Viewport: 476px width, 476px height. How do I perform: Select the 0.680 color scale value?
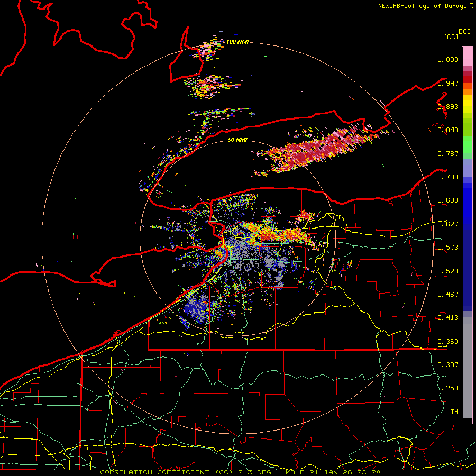[x=448, y=200]
